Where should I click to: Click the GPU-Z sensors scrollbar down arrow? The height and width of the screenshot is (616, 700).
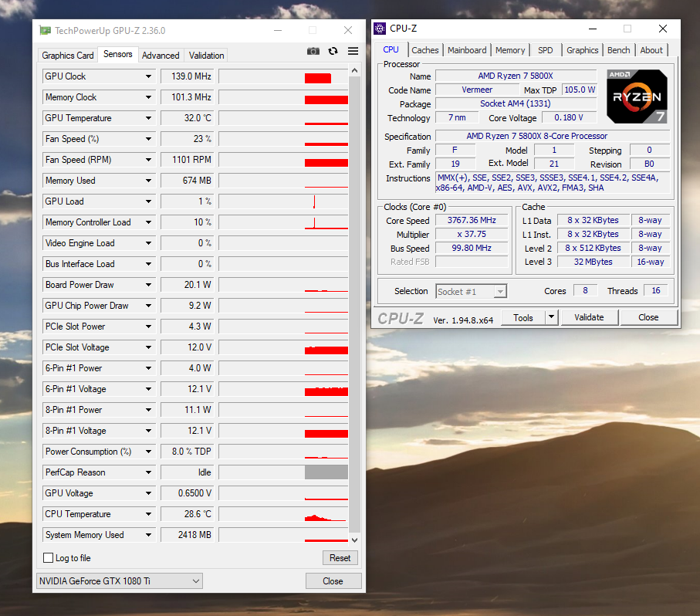[354, 540]
